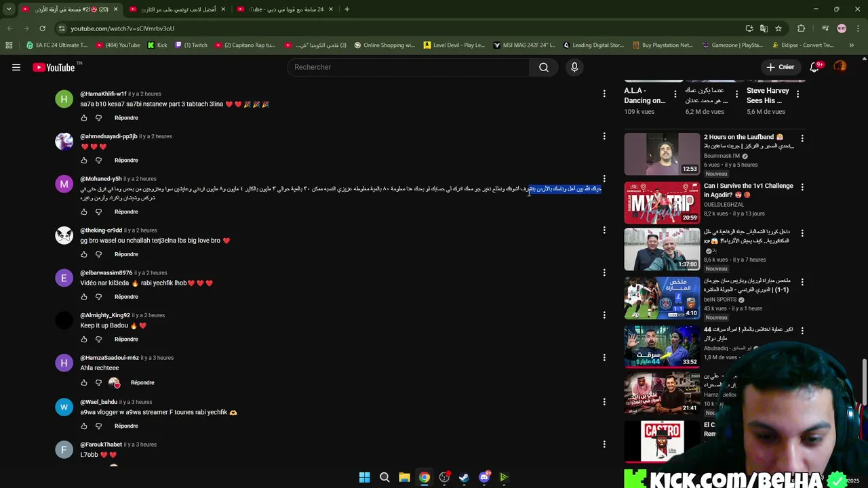Open the 'Steve Harvey Sees His...' video title
Viewport: 868px width, 488px height.
tap(768, 96)
